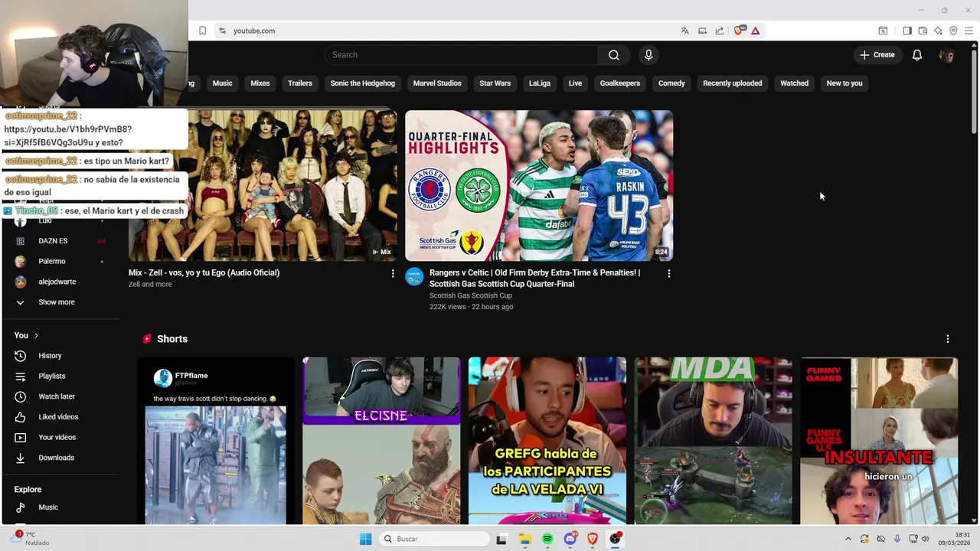
Task: Select the Comedy chip
Action: coord(671,83)
